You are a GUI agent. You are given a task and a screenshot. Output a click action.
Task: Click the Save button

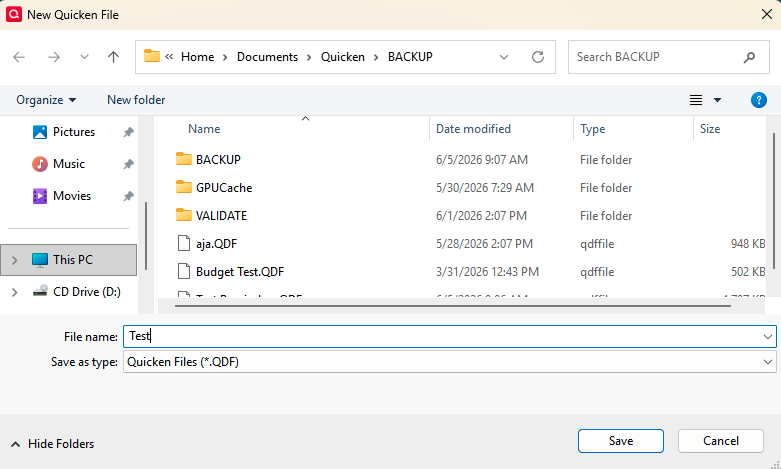click(621, 441)
